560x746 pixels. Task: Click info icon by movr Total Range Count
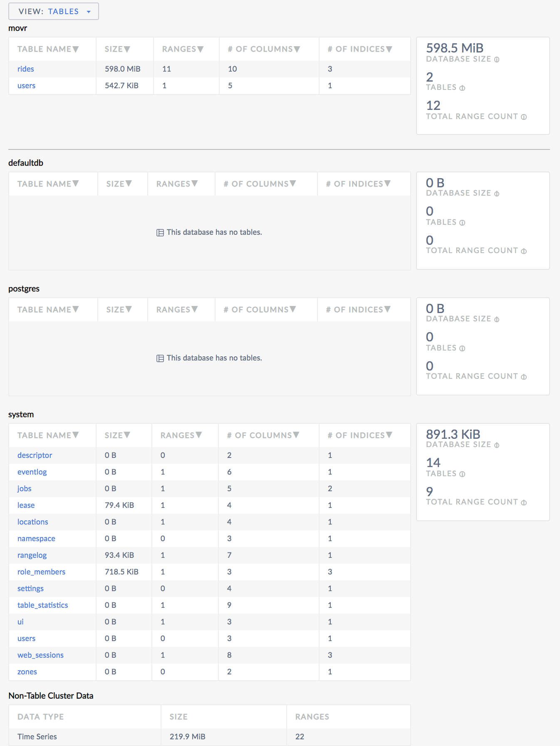523,117
